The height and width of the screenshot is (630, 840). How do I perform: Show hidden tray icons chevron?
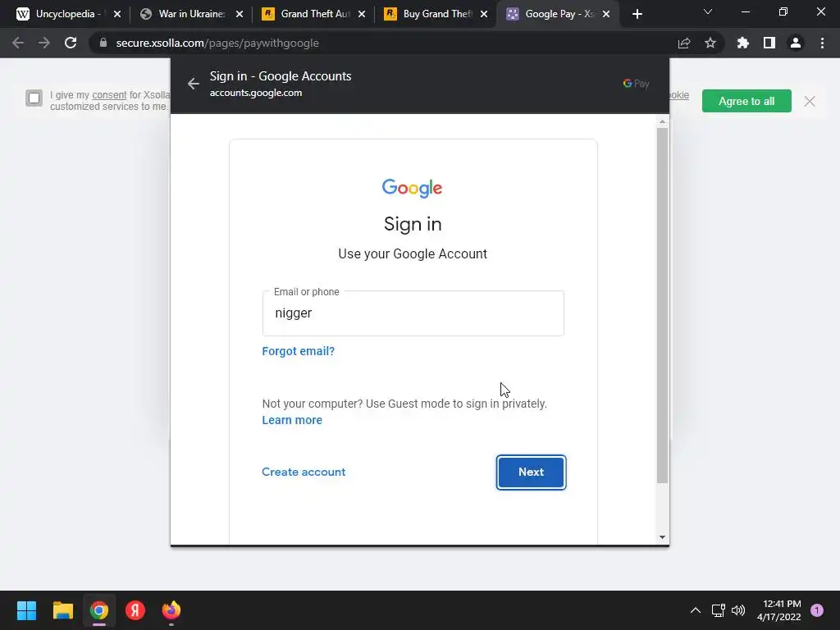tap(696, 610)
